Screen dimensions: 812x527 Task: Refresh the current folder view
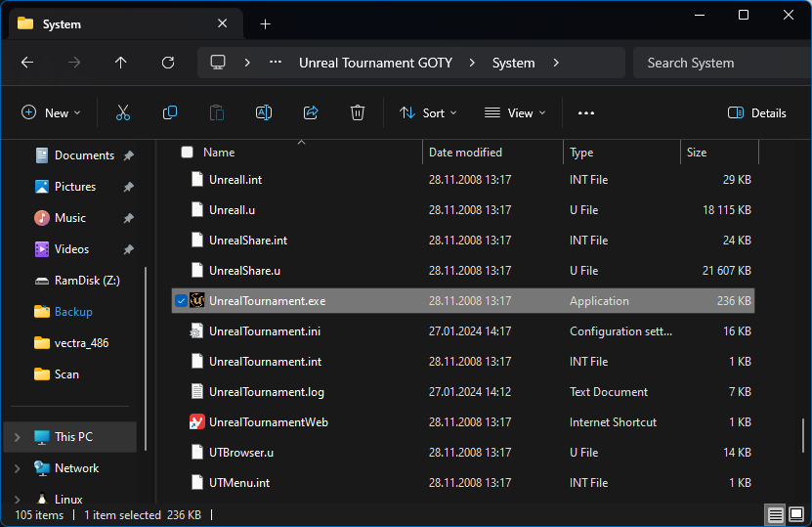(168, 63)
